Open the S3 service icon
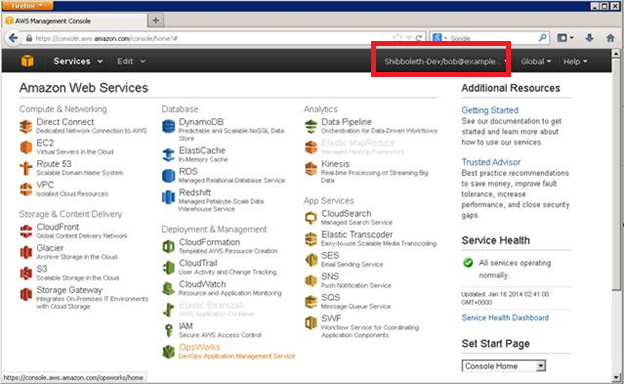This screenshot has height=384, width=624. (x=26, y=273)
